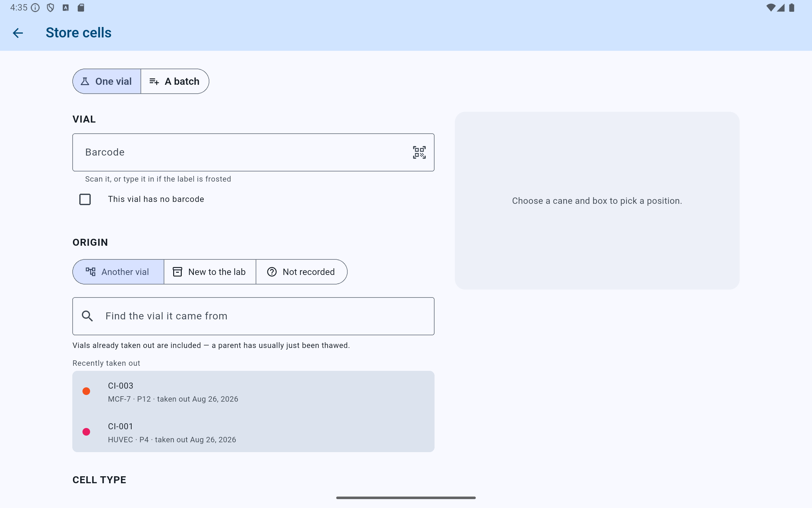Click the pink dot beside CI-001

[x=86, y=432]
